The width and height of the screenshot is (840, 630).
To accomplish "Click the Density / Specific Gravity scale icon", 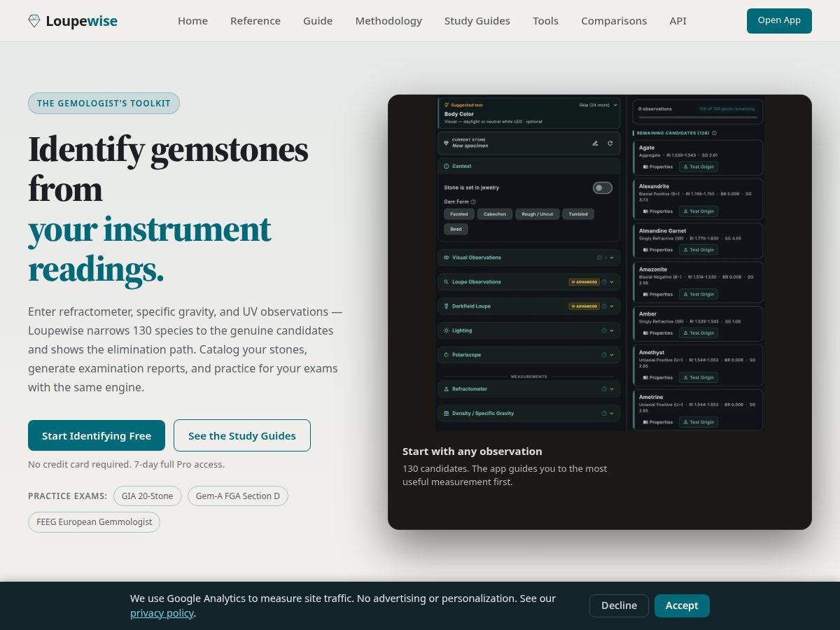I will (447, 413).
